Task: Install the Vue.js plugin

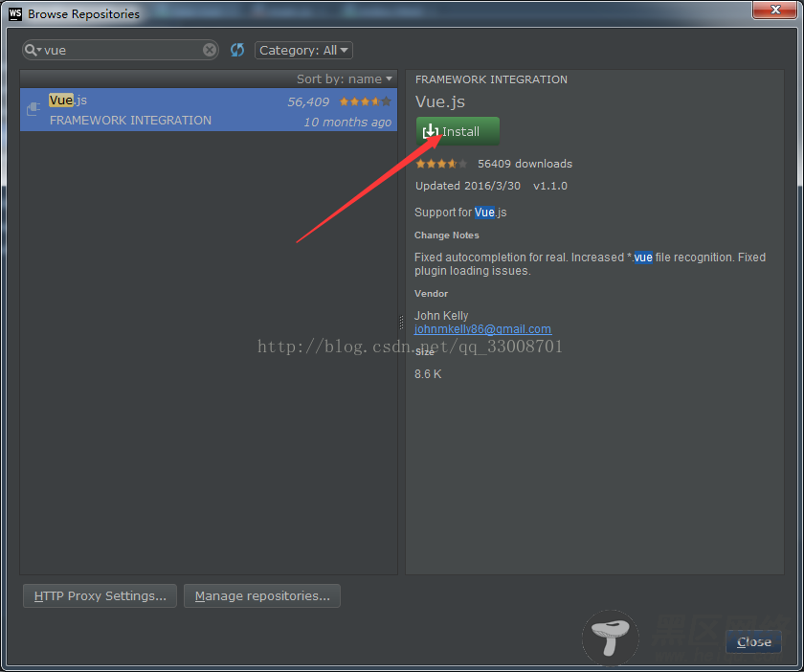Action: pos(458,131)
